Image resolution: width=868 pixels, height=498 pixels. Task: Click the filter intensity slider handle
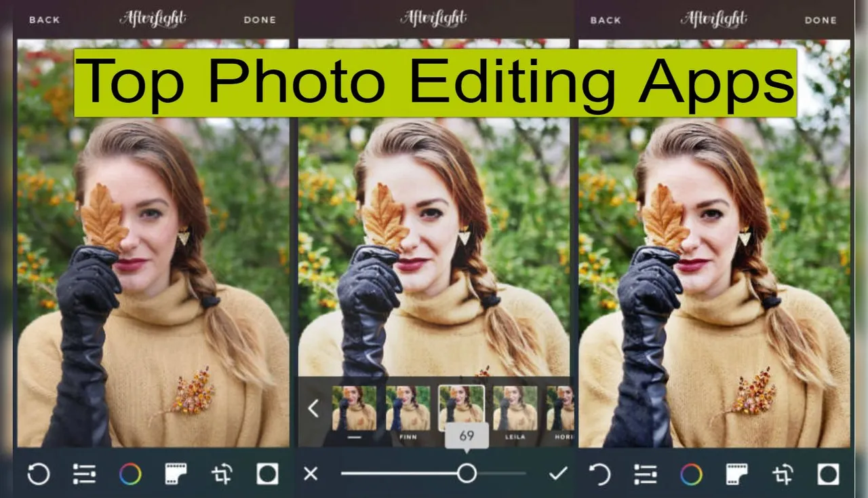467,473
